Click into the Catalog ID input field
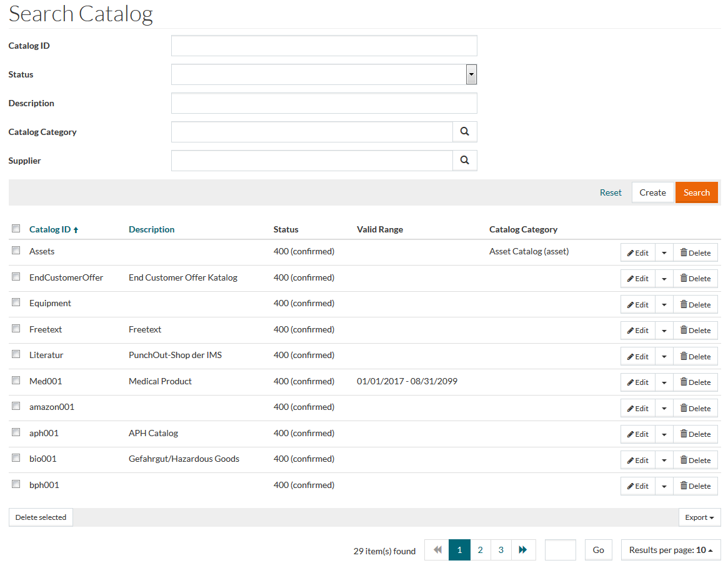Screen dimensions: 728x563 click(324, 46)
